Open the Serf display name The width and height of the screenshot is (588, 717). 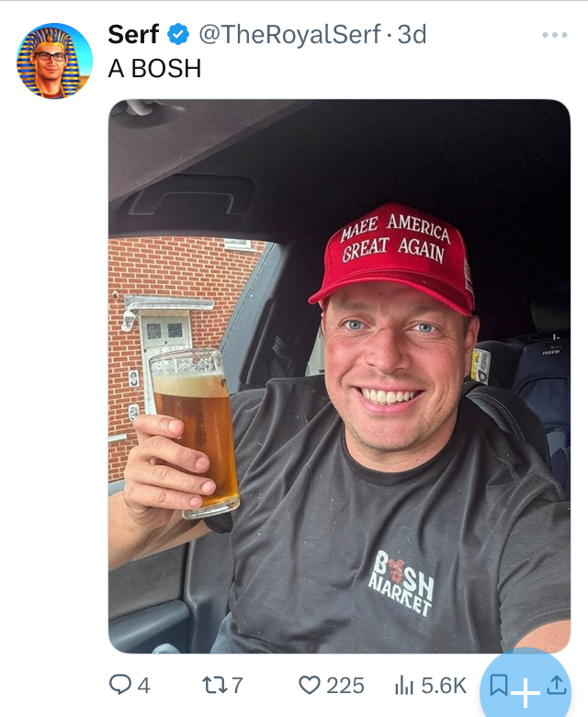click(133, 34)
